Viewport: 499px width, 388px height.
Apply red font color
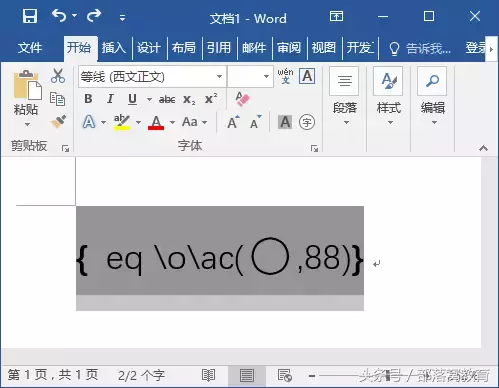pos(156,122)
